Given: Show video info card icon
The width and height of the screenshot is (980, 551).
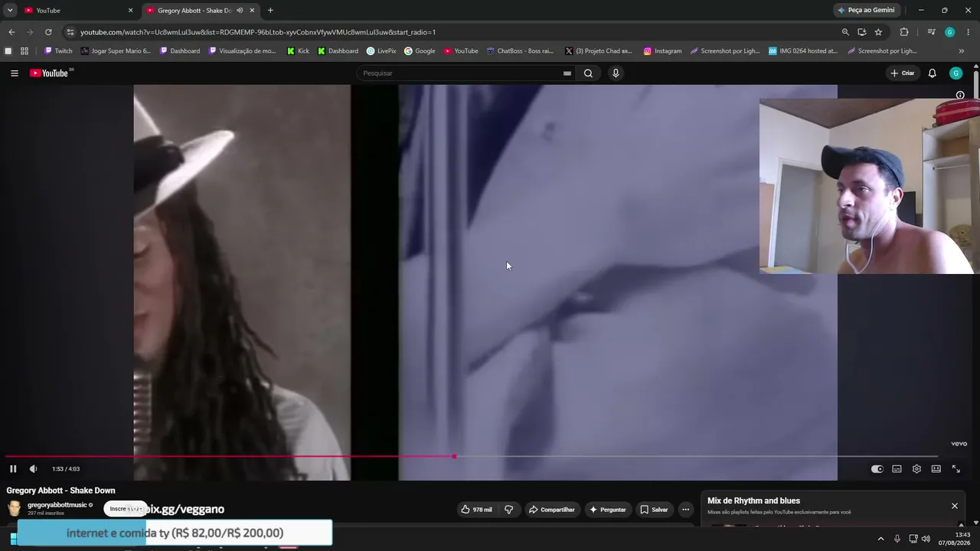Looking at the screenshot, I should click(x=960, y=95).
